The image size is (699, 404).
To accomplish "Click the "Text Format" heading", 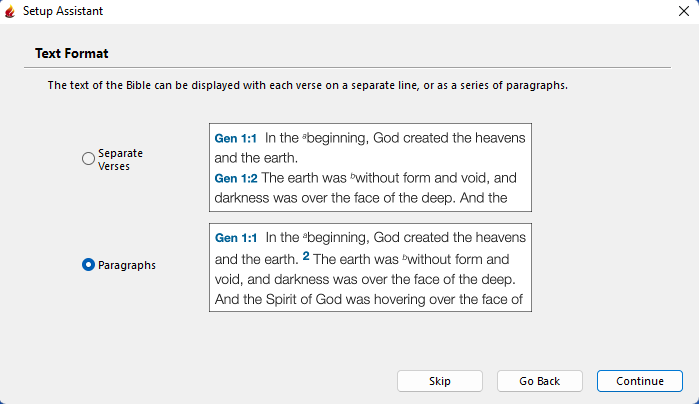I will coord(72,53).
